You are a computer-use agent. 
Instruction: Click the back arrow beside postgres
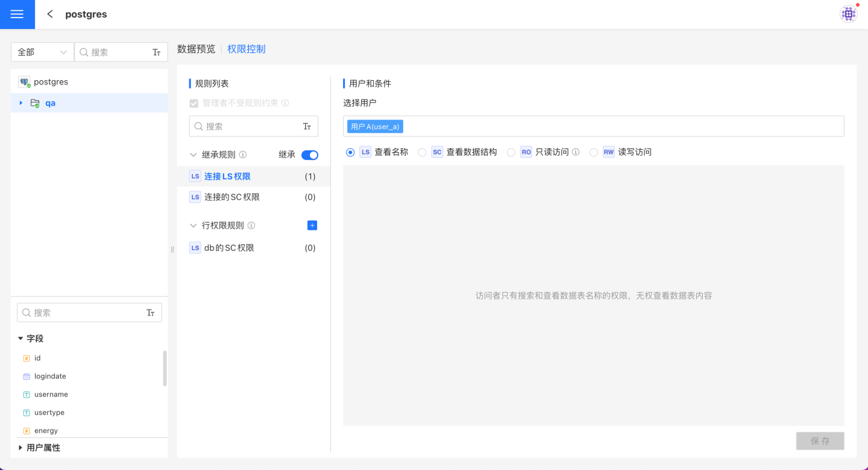click(50, 14)
